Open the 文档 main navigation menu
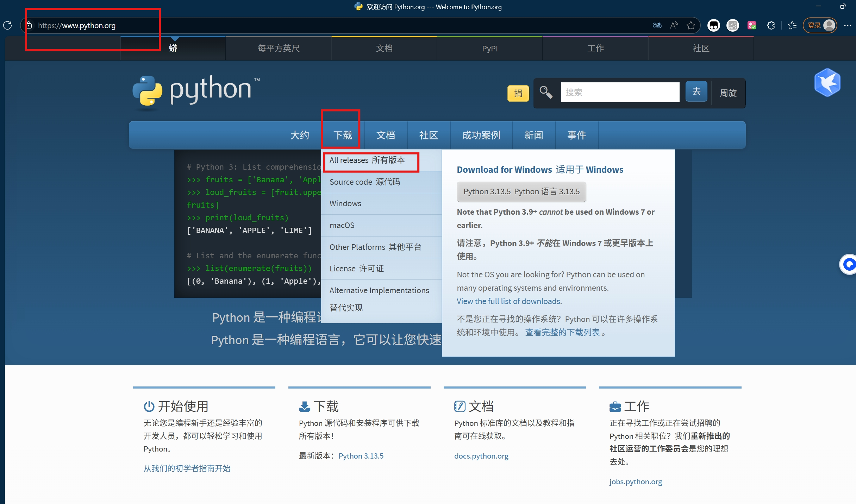The height and width of the screenshot is (504, 856). click(x=386, y=135)
